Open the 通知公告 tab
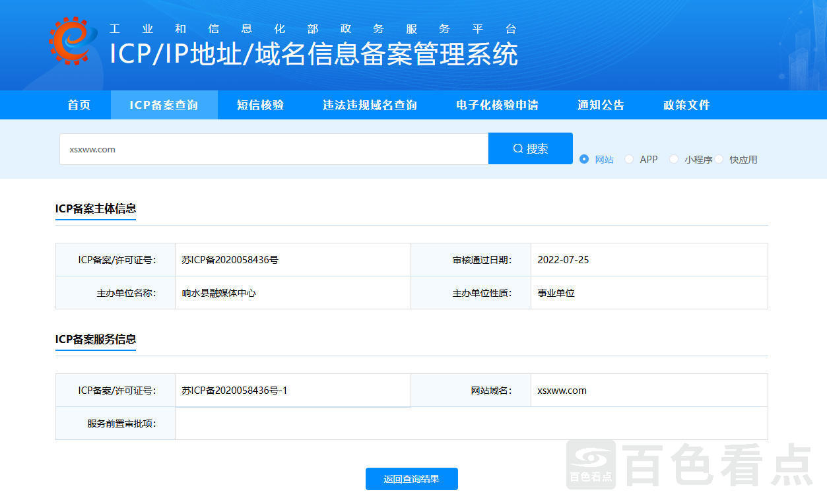Viewport: 827px width, 504px height. [x=601, y=105]
